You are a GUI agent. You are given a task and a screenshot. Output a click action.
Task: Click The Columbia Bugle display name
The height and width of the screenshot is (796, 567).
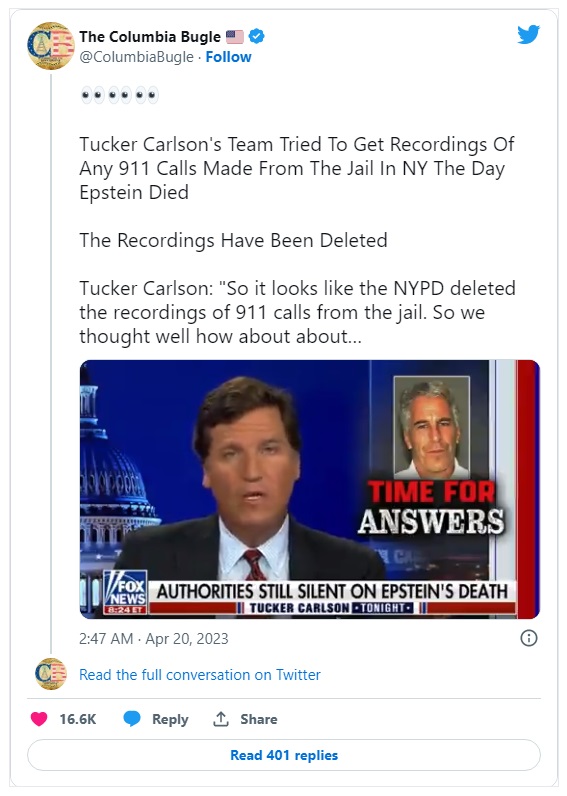pyautogui.click(x=150, y=37)
